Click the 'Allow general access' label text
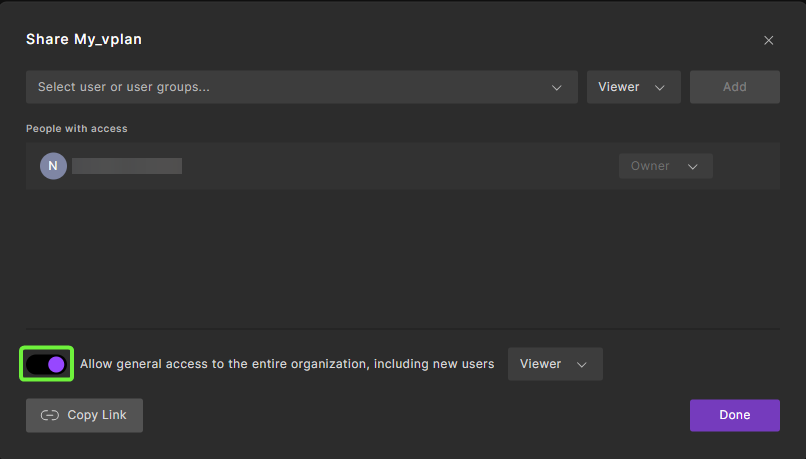This screenshot has width=806, height=459. point(287,364)
